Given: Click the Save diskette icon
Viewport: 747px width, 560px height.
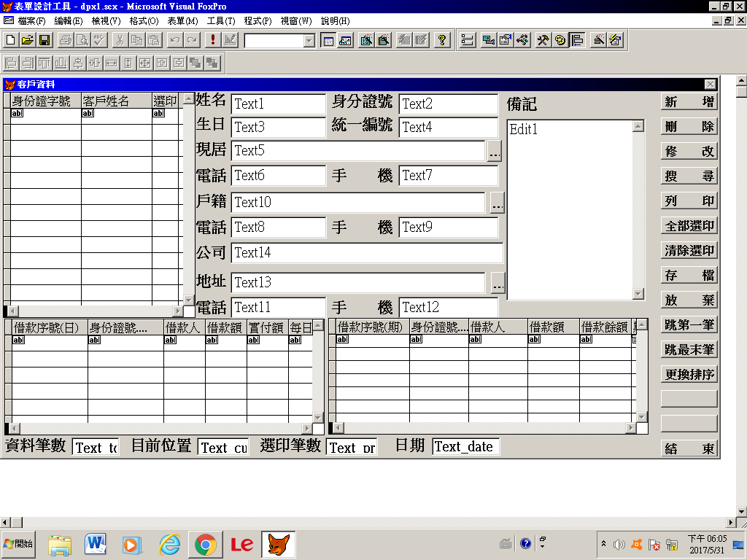Looking at the screenshot, I should coord(44,41).
